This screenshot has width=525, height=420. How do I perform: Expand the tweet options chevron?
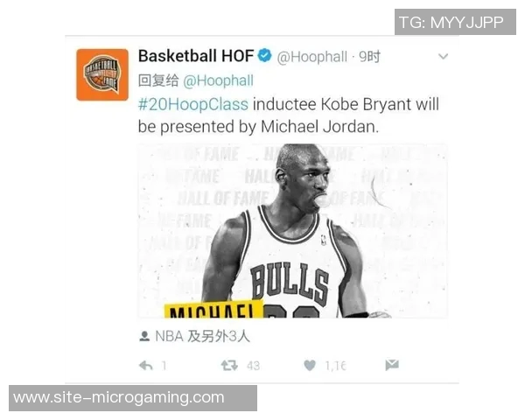(443, 56)
